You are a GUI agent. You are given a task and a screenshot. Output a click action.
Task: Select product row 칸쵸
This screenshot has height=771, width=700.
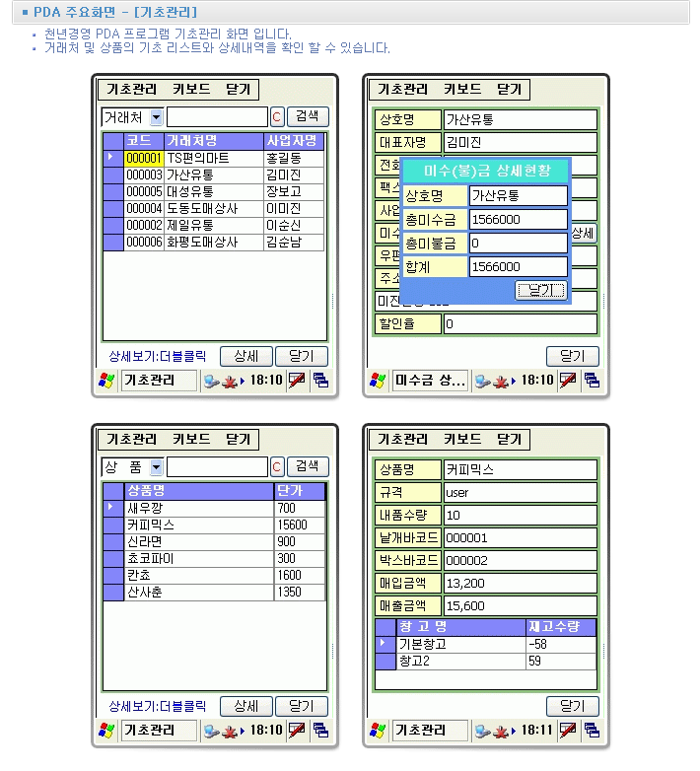(x=214, y=575)
